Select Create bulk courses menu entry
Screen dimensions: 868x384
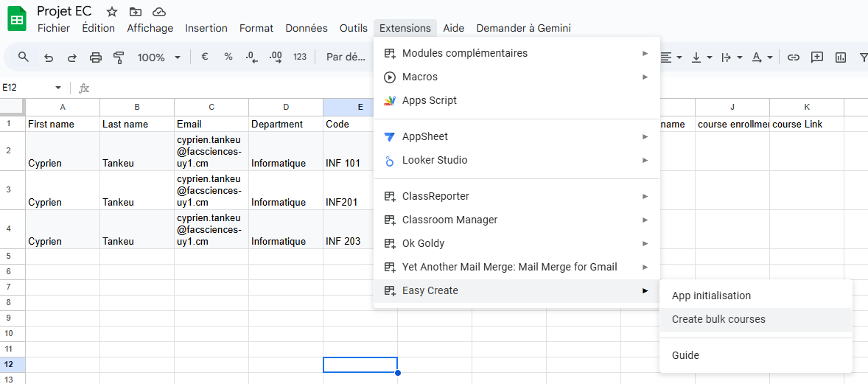718,320
